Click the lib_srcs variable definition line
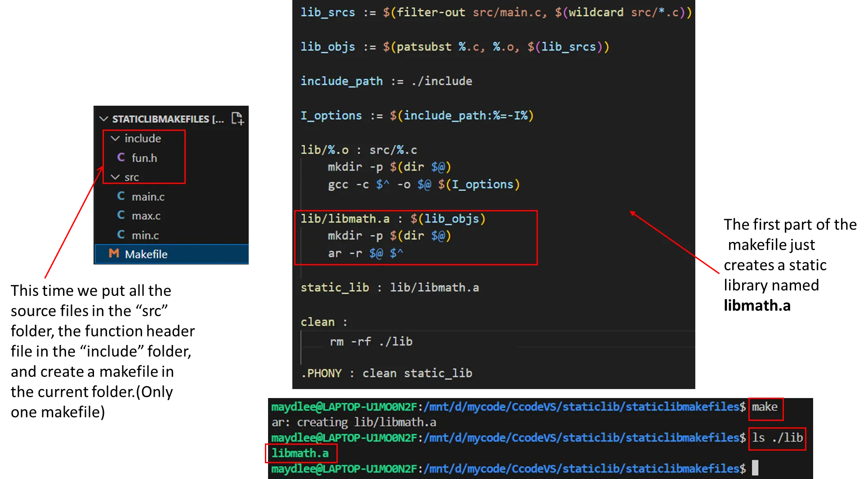Screen dimensions: 868x479 tap(495, 13)
